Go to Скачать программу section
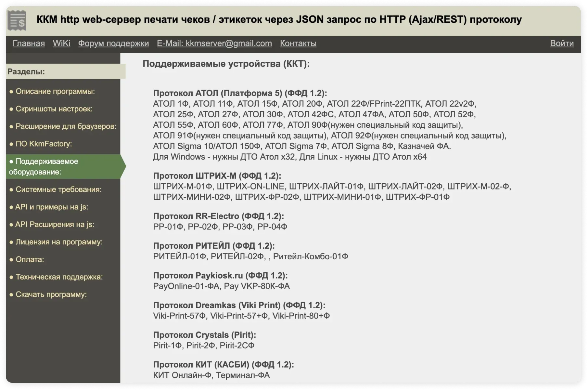This screenshot has height=390, width=588. tap(51, 295)
